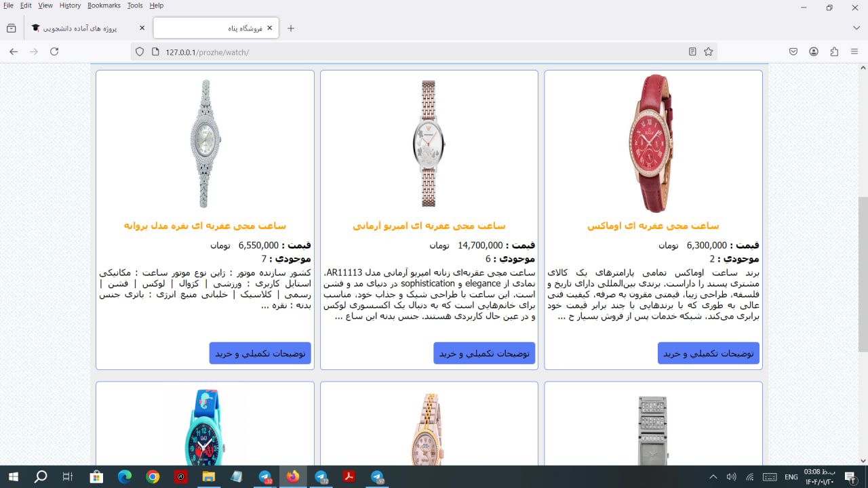Open network settings tray icon
Screen dimensions: 868x488
pos(750,477)
